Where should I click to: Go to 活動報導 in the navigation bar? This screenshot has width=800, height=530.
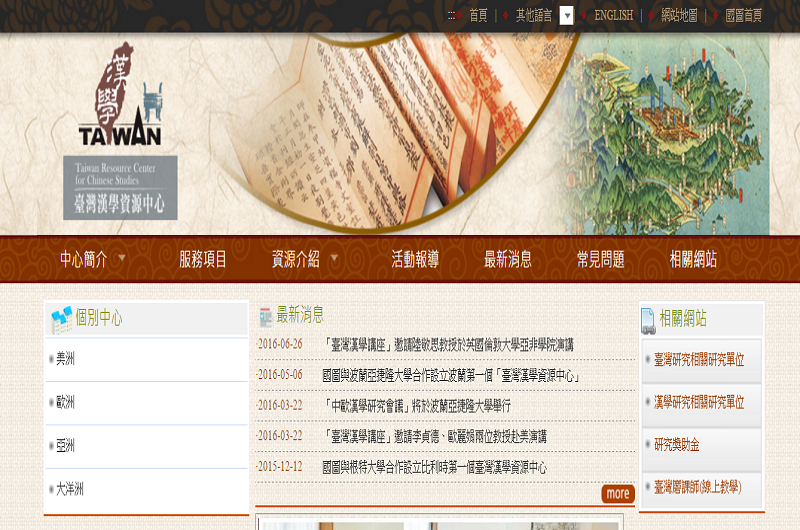[415, 259]
